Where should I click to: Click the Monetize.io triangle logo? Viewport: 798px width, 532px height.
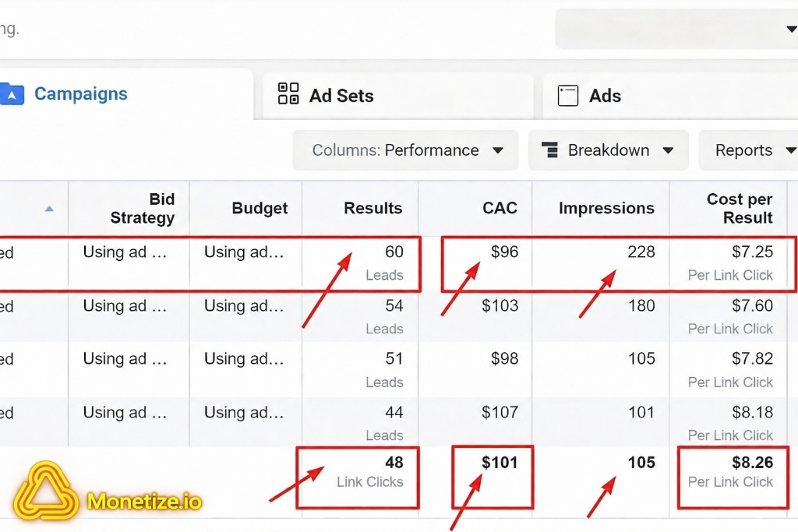46,490
